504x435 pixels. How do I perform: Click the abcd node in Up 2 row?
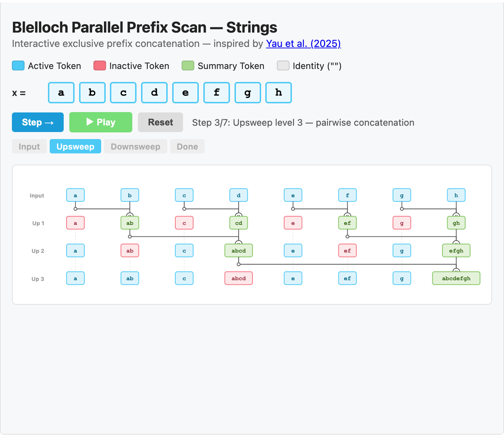coord(238,250)
